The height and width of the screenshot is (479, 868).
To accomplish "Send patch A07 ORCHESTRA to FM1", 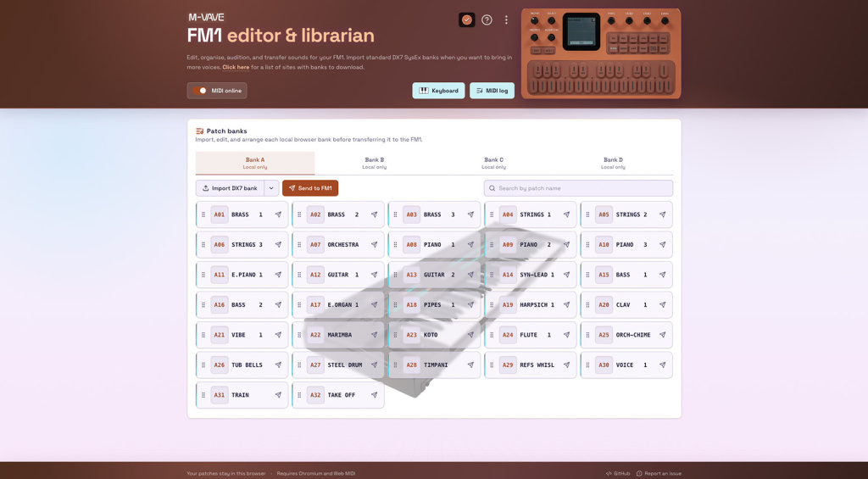I will tap(374, 244).
